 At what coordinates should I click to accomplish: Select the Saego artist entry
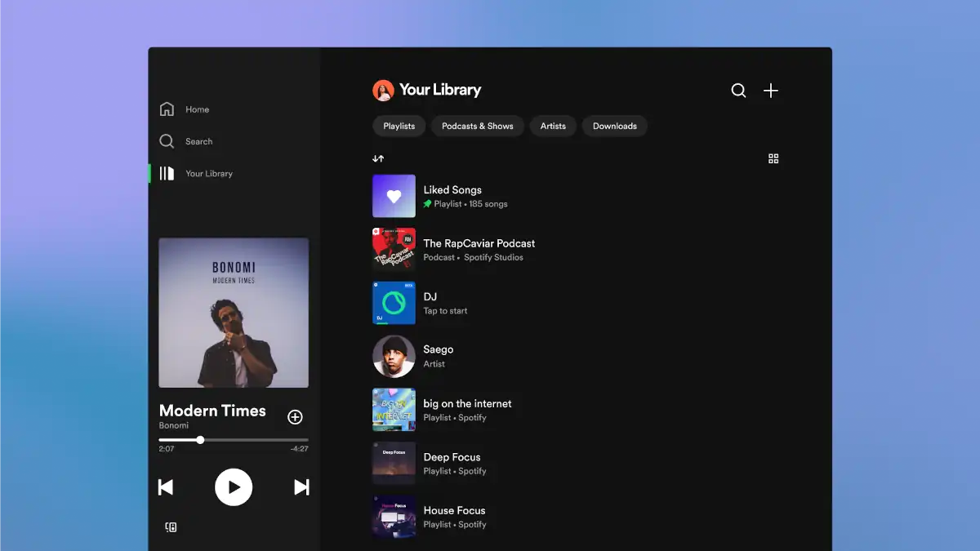click(439, 354)
